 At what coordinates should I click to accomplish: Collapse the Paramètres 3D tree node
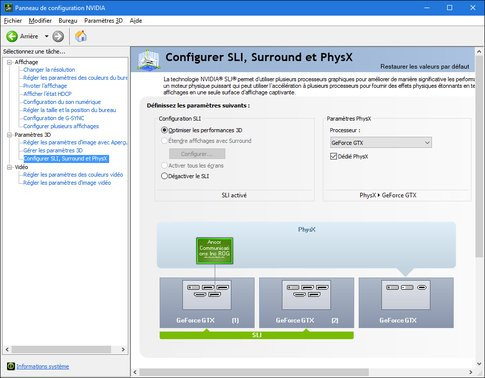coord(9,135)
